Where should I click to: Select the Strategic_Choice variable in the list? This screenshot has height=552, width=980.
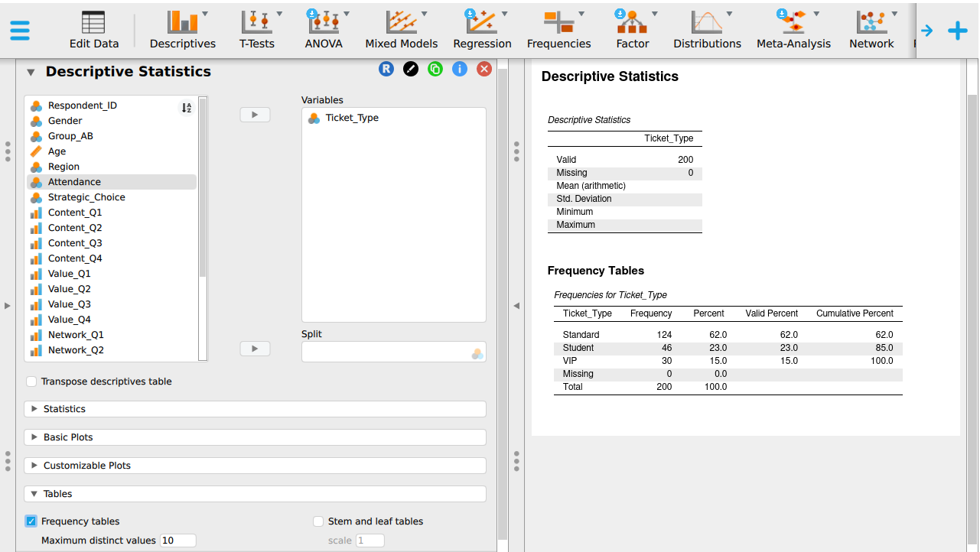(112, 197)
